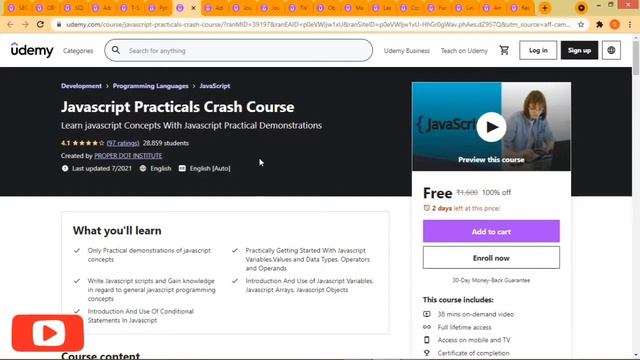The width and height of the screenshot is (640, 360).
Task: Click the Log in button
Action: (538, 50)
